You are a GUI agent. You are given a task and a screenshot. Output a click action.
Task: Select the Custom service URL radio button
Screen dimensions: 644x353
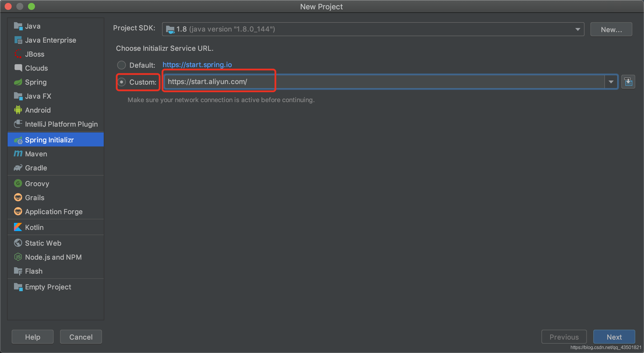122,82
